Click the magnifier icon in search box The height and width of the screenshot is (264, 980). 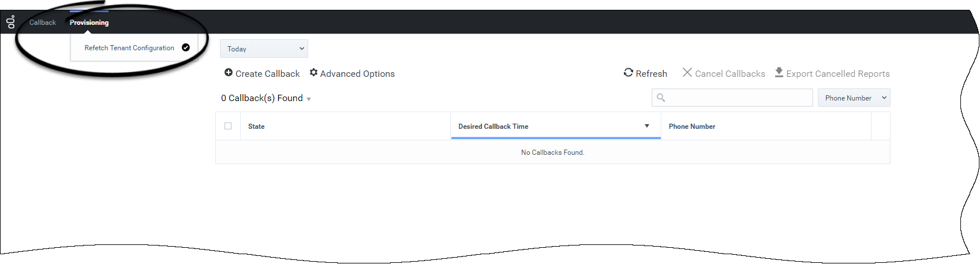point(661,98)
